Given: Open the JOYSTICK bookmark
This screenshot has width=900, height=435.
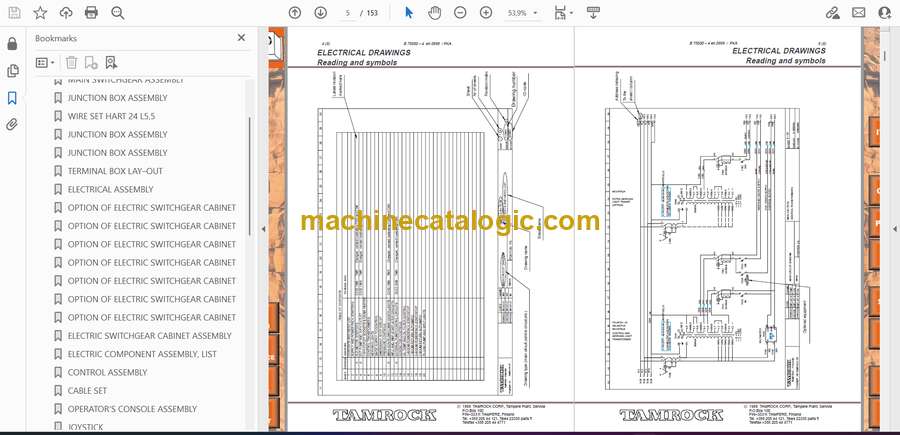Looking at the screenshot, I should pos(85,427).
